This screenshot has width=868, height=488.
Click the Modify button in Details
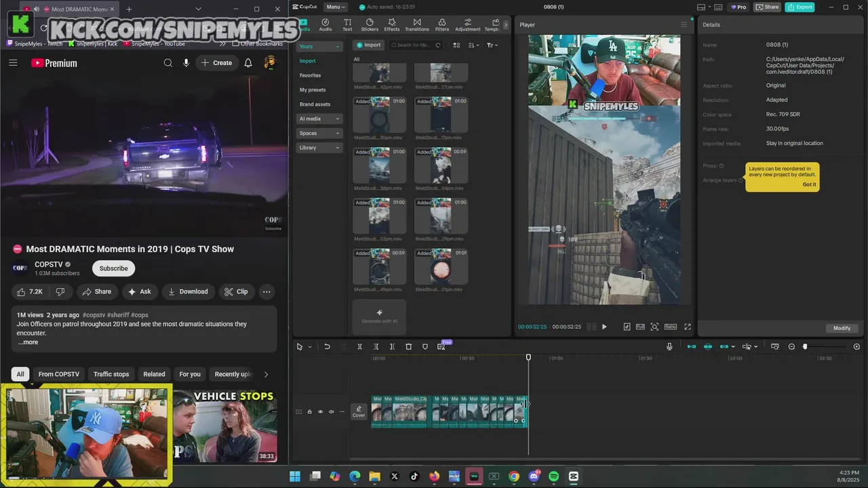842,328
